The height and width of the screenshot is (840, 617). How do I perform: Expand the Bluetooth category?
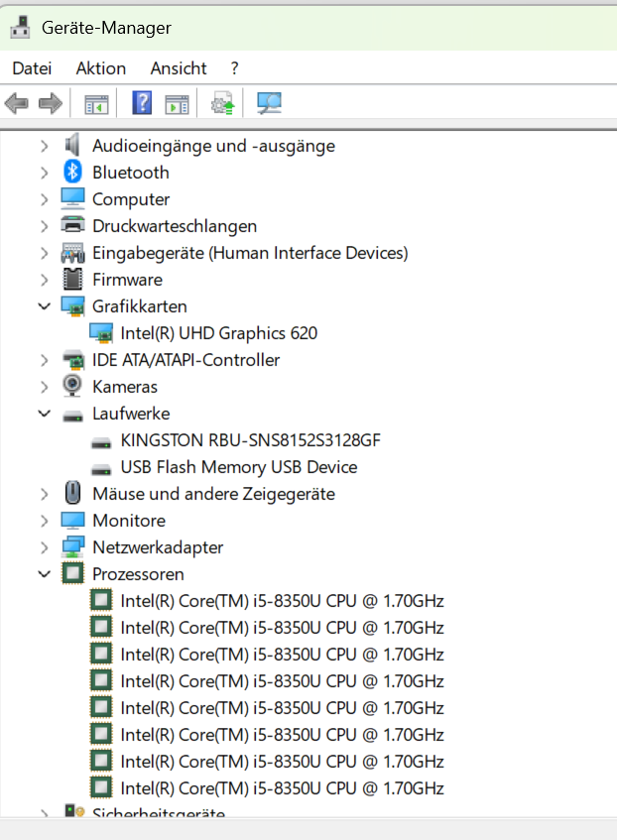click(x=44, y=173)
